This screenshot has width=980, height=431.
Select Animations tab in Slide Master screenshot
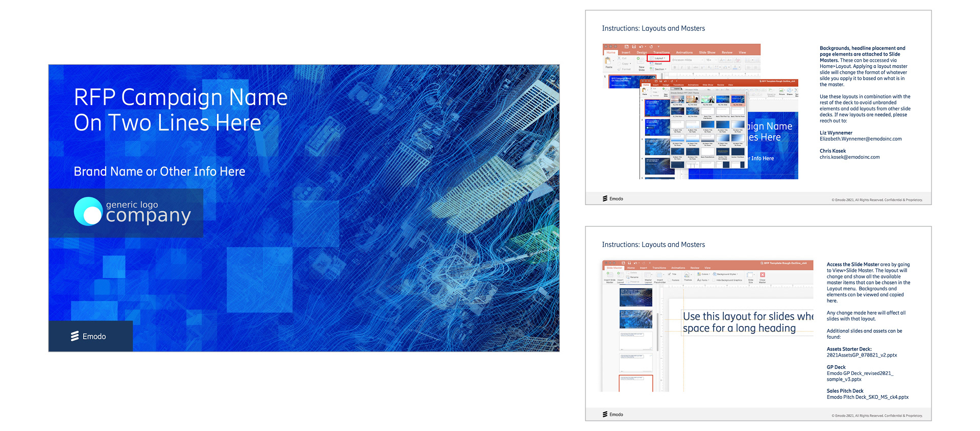point(678,268)
